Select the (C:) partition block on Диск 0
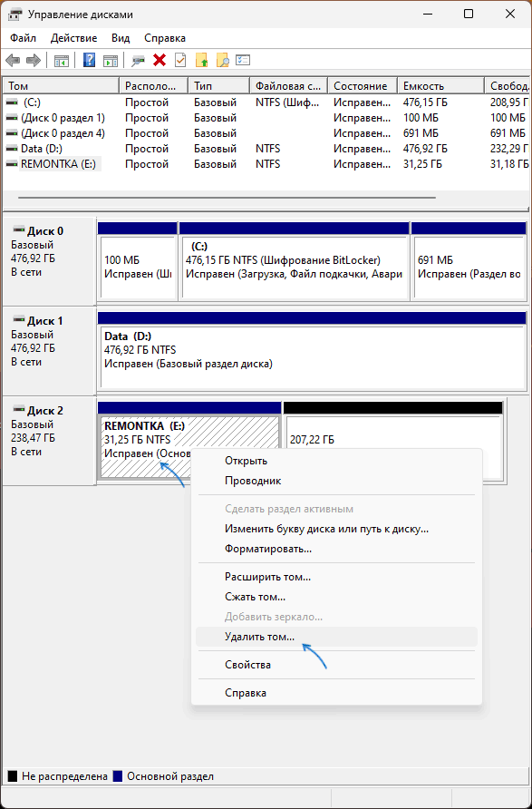 click(x=294, y=261)
